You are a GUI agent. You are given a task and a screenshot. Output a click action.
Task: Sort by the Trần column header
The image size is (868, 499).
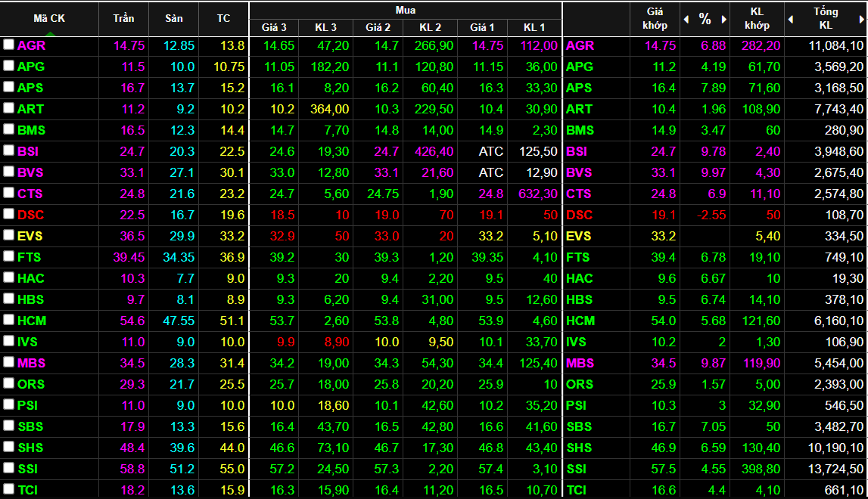pyautogui.click(x=123, y=18)
